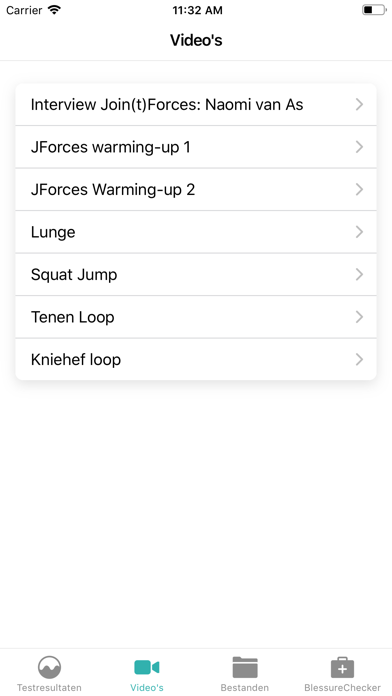The width and height of the screenshot is (392, 696).
Task: Open the Squat Jump video
Action: coord(196,274)
